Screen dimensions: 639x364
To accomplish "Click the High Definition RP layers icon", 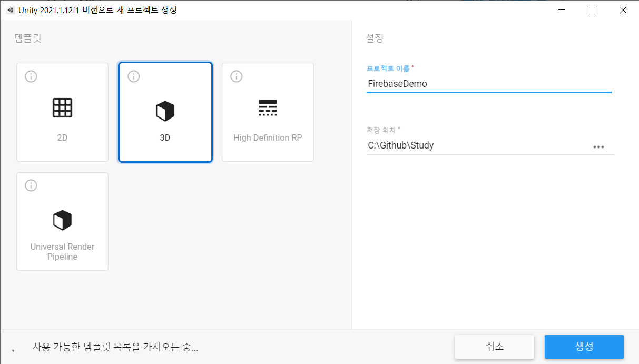I will pyautogui.click(x=268, y=107).
